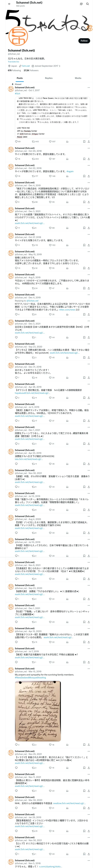Open the 5ch.net profile link

(26, 66)
